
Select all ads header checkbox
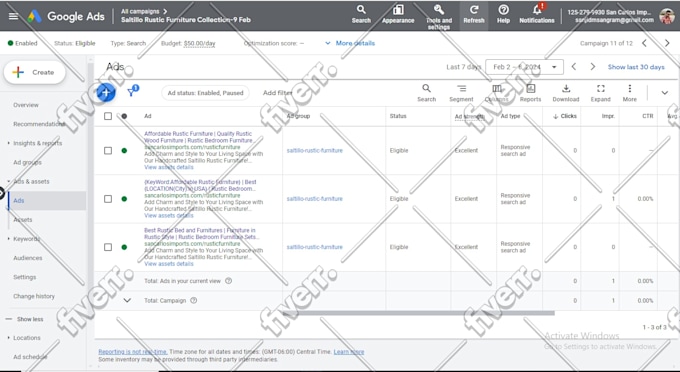click(108, 116)
